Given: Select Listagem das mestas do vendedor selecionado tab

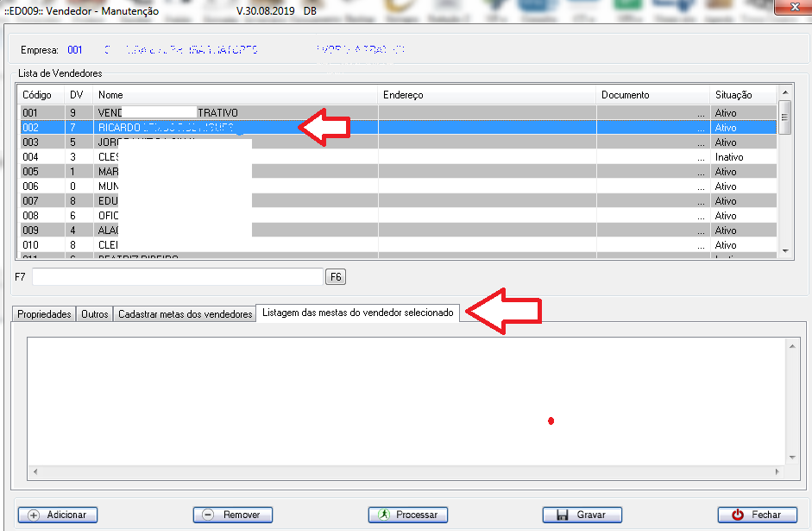Looking at the screenshot, I should [x=357, y=313].
